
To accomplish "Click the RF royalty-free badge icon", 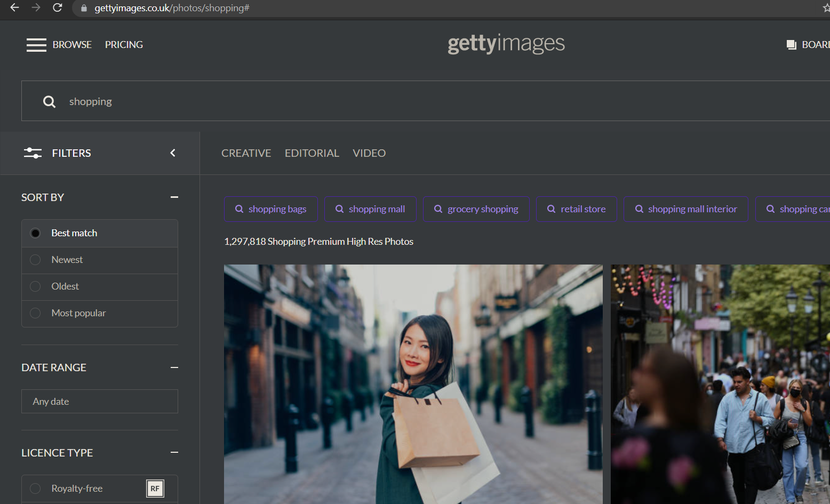I will (x=155, y=489).
